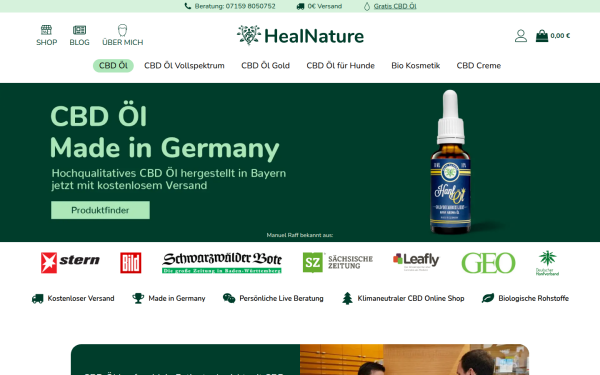Click the stern magazine logo
This screenshot has height=375, width=600.
tap(70, 262)
